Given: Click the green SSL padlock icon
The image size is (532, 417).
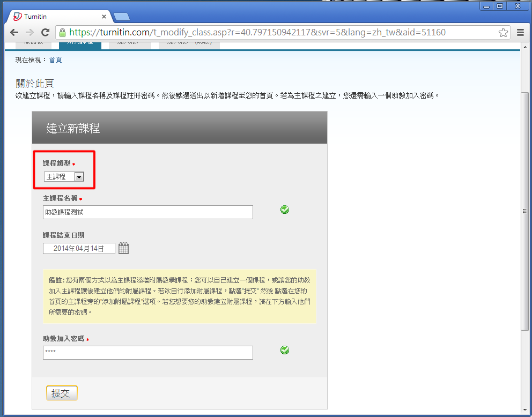Looking at the screenshot, I should pyautogui.click(x=62, y=32).
